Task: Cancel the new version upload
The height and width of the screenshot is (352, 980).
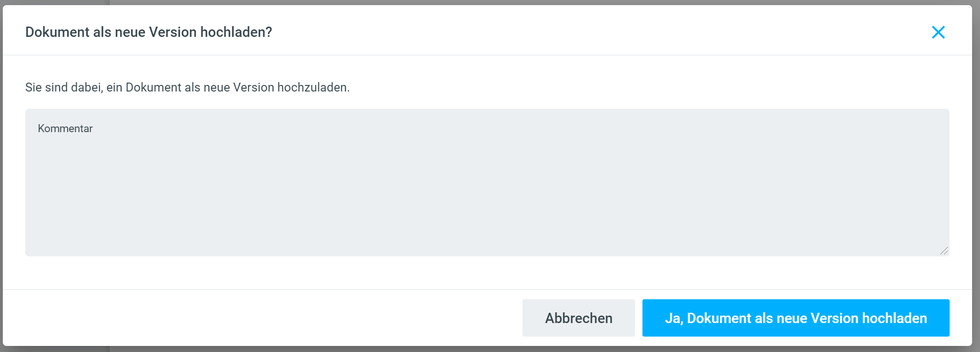Action: click(x=578, y=318)
